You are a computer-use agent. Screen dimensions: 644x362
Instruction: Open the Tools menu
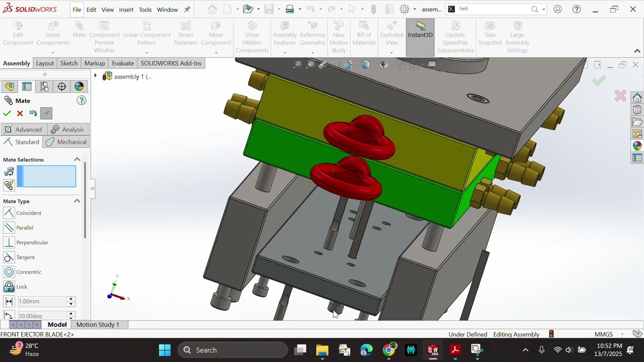[x=145, y=10]
